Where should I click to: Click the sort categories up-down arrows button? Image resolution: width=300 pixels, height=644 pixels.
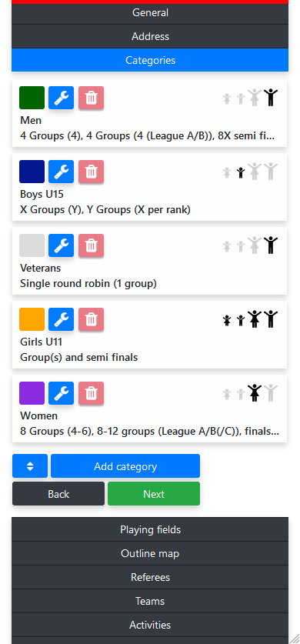click(30, 465)
